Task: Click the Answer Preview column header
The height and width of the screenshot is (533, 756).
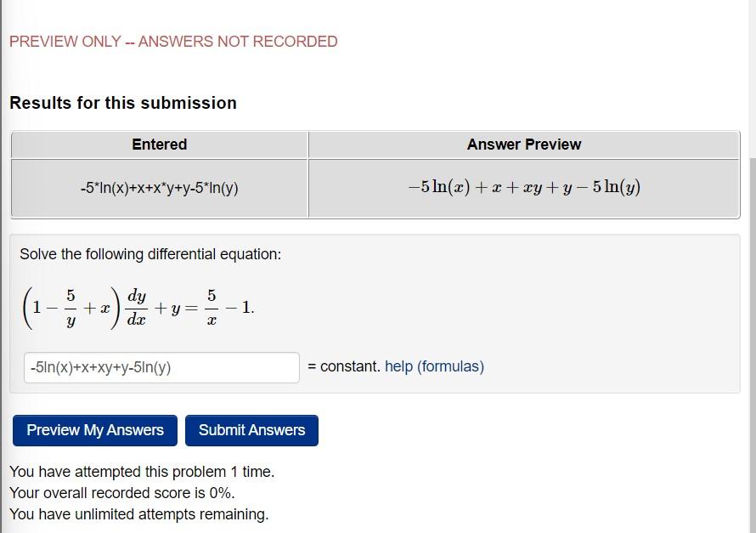Action: [523, 145]
